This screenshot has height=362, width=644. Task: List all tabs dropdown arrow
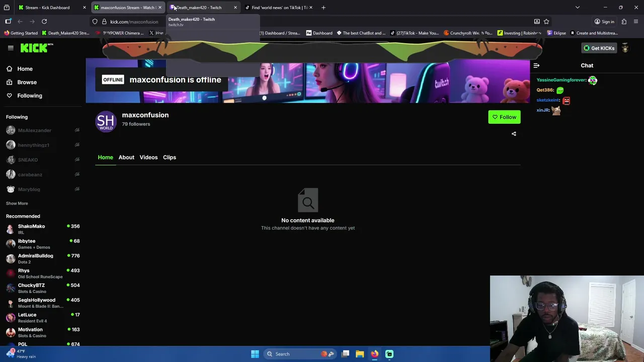(x=578, y=8)
